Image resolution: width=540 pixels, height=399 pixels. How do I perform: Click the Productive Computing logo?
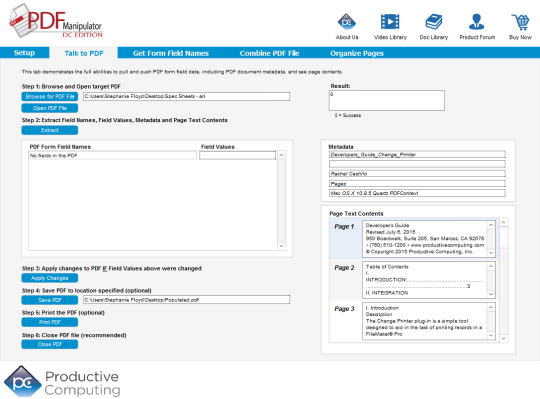(62, 381)
